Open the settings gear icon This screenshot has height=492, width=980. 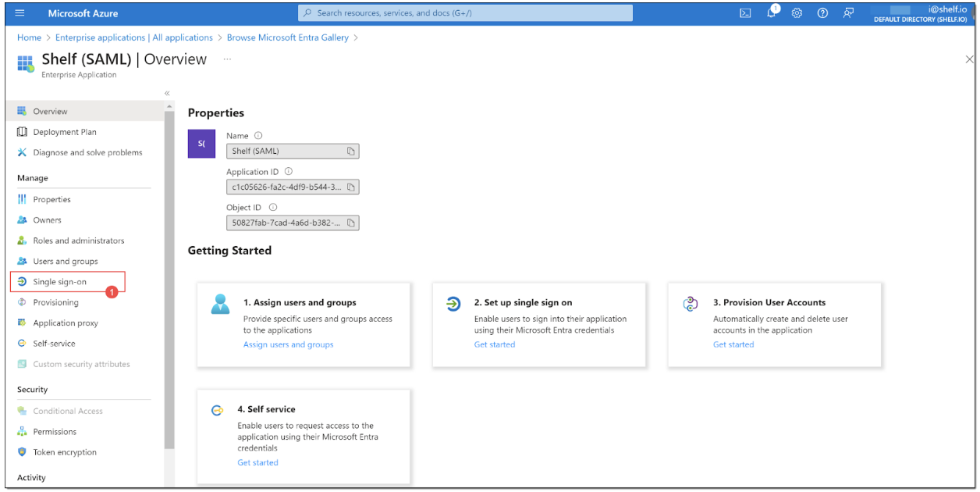pyautogui.click(x=797, y=13)
